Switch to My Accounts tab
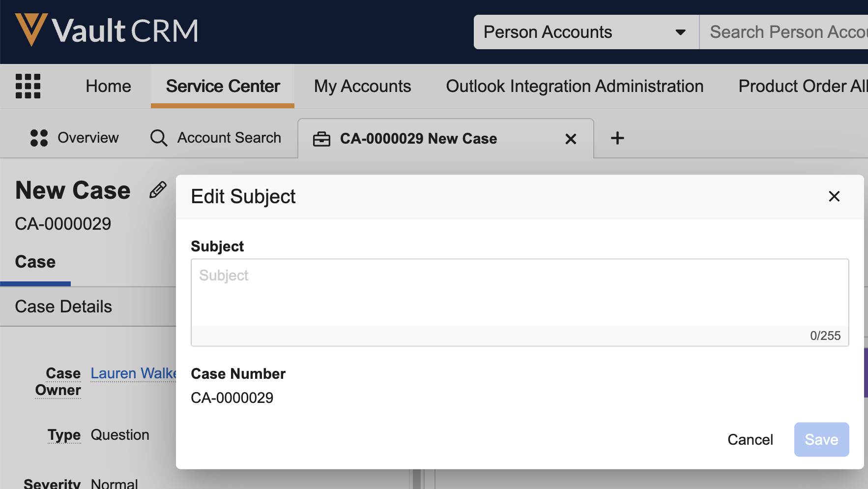 click(x=362, y=86)
